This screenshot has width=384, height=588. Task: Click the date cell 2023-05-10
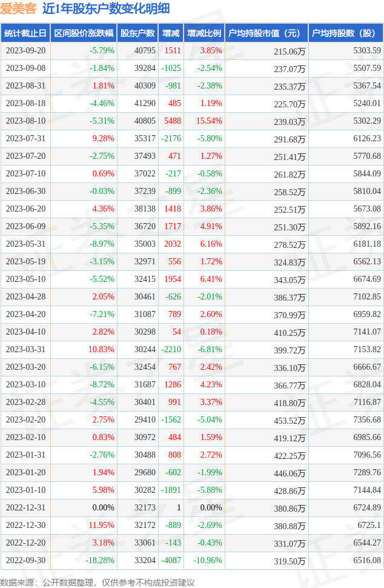25,279
